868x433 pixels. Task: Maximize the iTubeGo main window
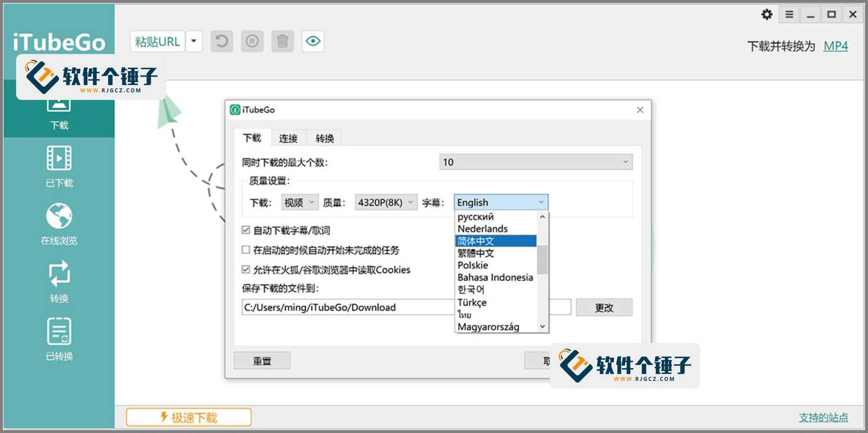831,15
